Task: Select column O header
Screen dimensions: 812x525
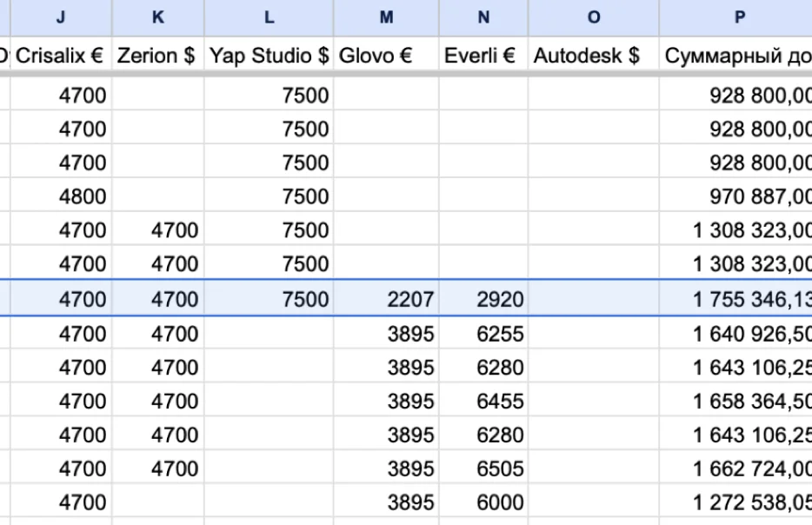Action: tap(594, 17)
